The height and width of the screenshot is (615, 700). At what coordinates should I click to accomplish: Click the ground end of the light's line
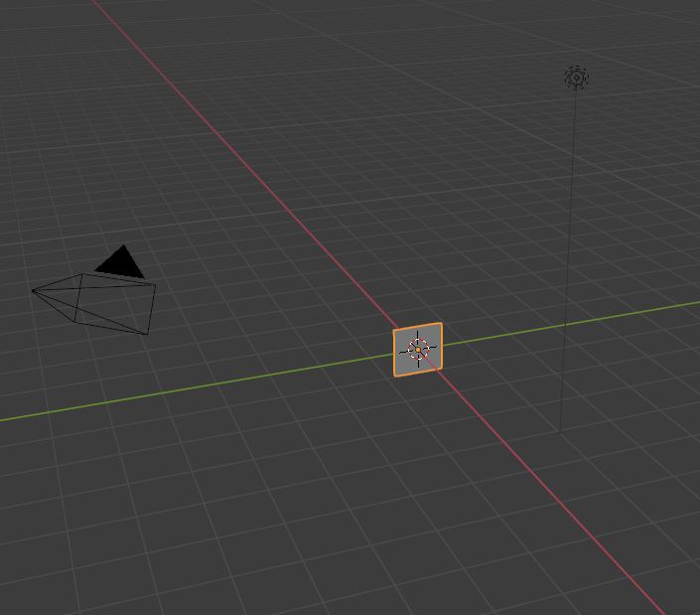[561, 432]
